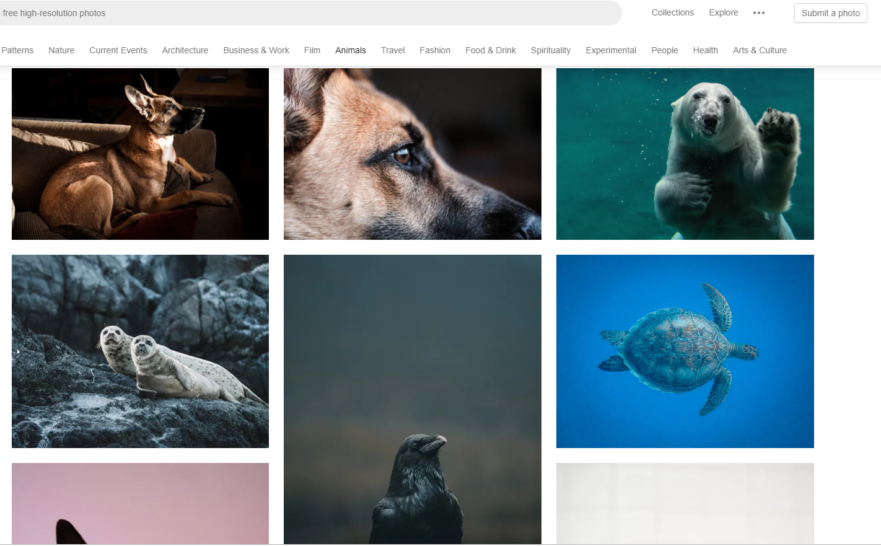Open the underwater polar bear photo
The width and height of the screenshot is (881, 546).
[x=685, y=154]
